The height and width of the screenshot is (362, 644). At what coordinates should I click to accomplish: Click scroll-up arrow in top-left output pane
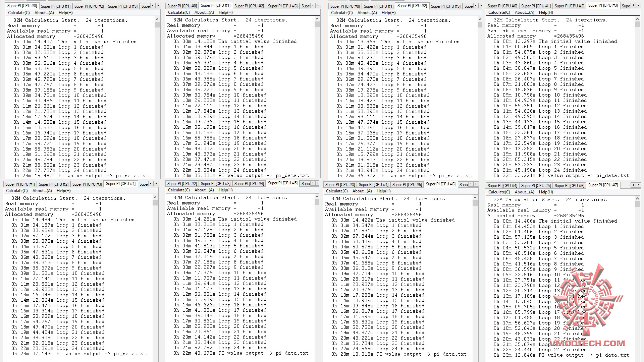[157, 19]
